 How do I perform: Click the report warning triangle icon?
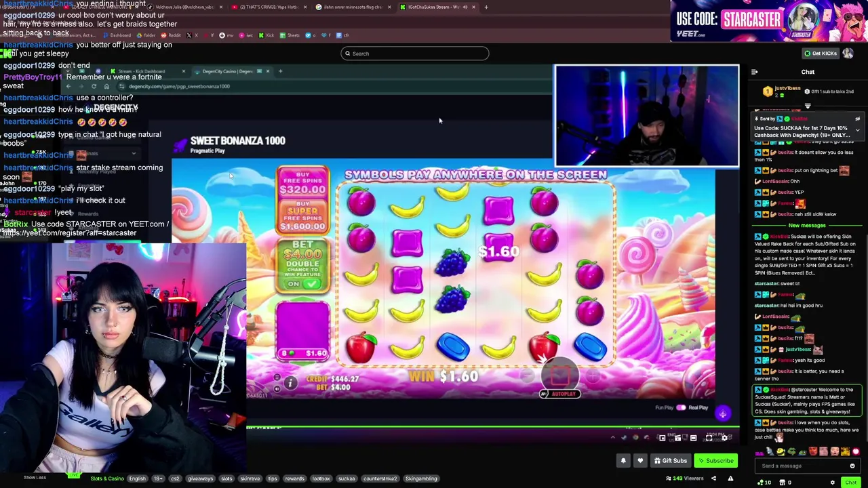coord(730,479)
